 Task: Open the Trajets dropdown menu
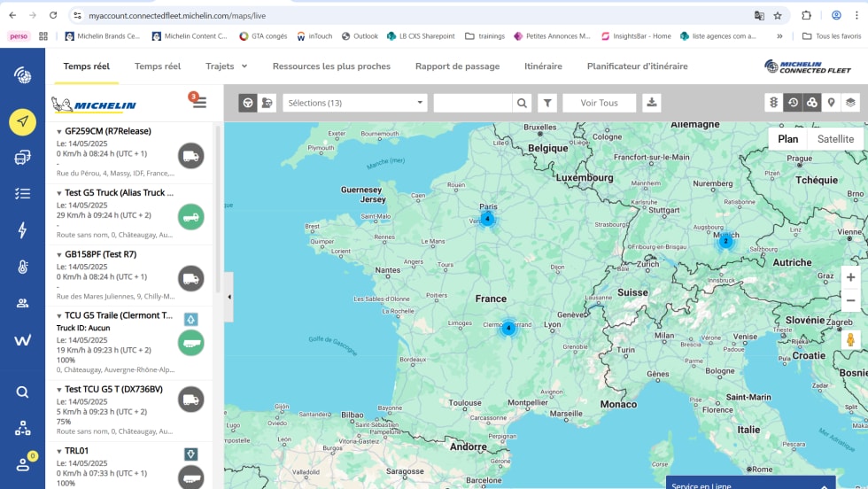[x=226, y=66]
